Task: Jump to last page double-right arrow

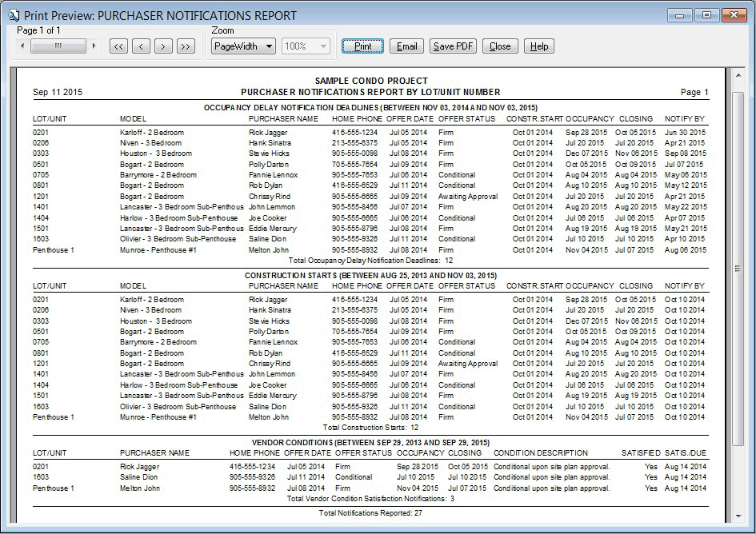Action: coord(186,46)
